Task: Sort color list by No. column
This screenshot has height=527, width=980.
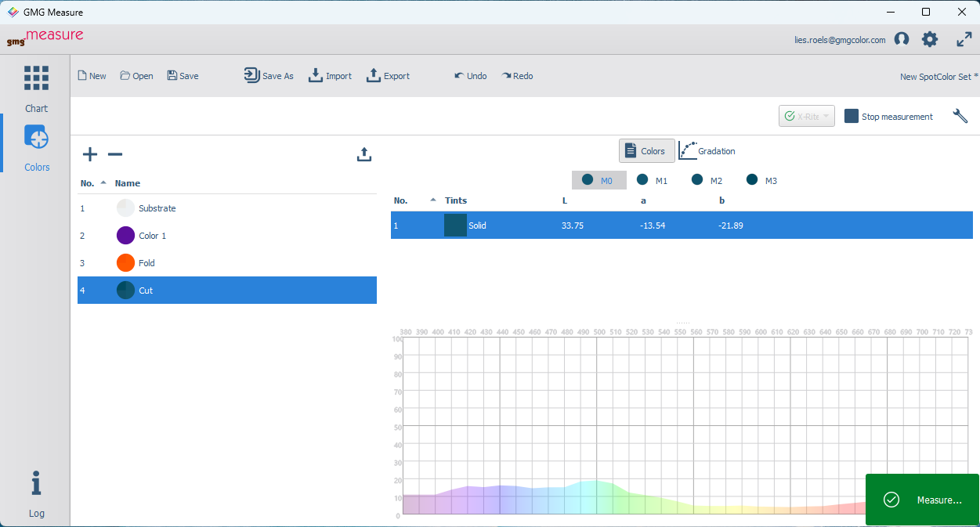Action: (93, 183)
